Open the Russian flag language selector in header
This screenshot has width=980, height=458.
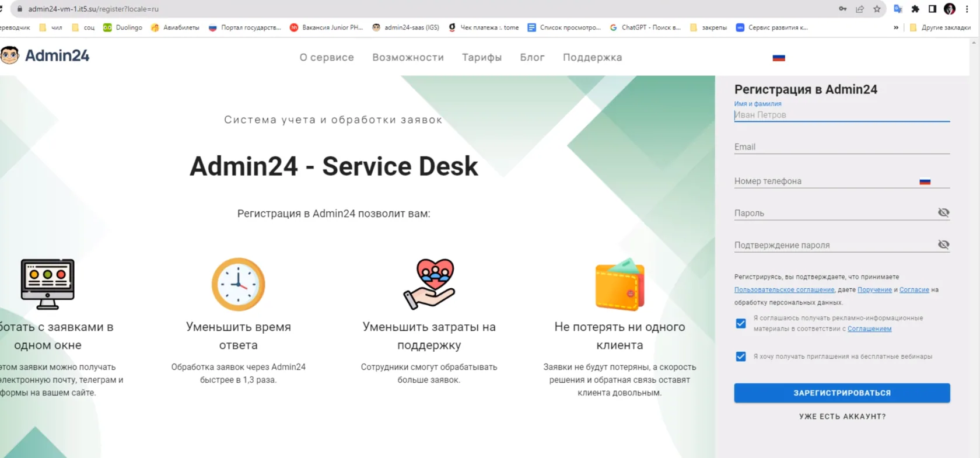pos(779,58)
